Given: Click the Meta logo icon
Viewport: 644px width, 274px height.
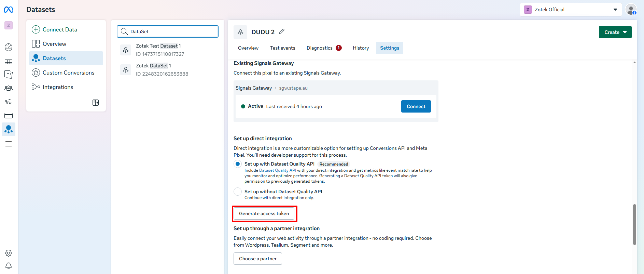Looking at the screenshot, I should tap(9, 10).
